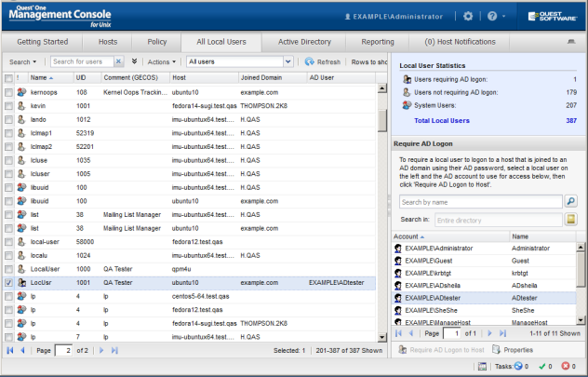Open the help question mark icon
Screen dimensions: 588x377
point(492,16)
